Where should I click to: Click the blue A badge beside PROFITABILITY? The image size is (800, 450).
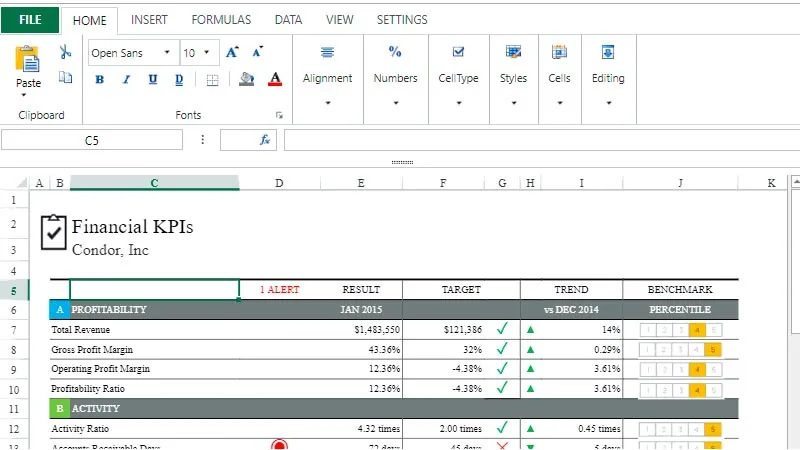60,310
